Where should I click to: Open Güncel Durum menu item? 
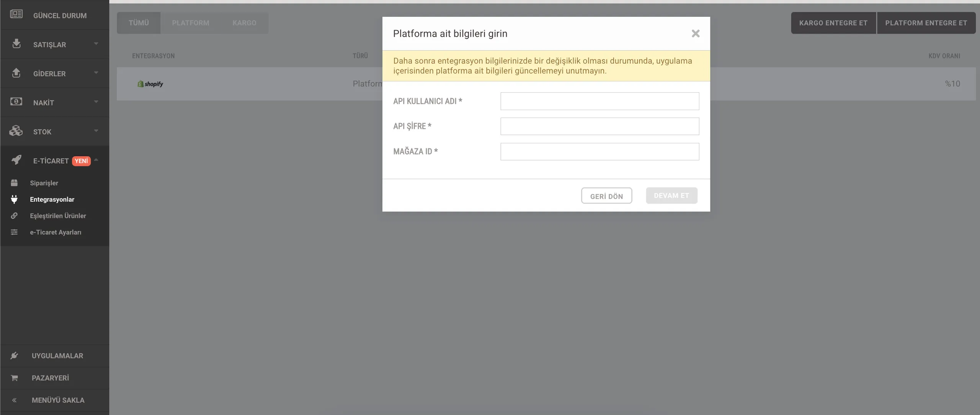click(55, 15)
